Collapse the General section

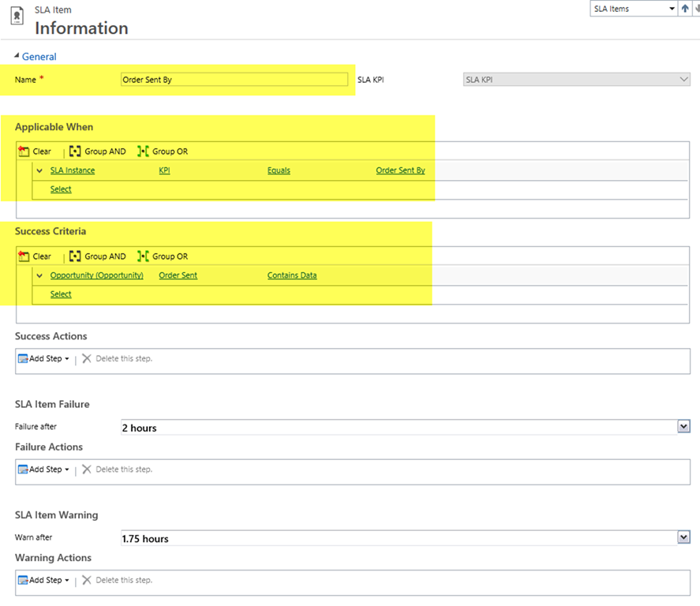point(18,57)
